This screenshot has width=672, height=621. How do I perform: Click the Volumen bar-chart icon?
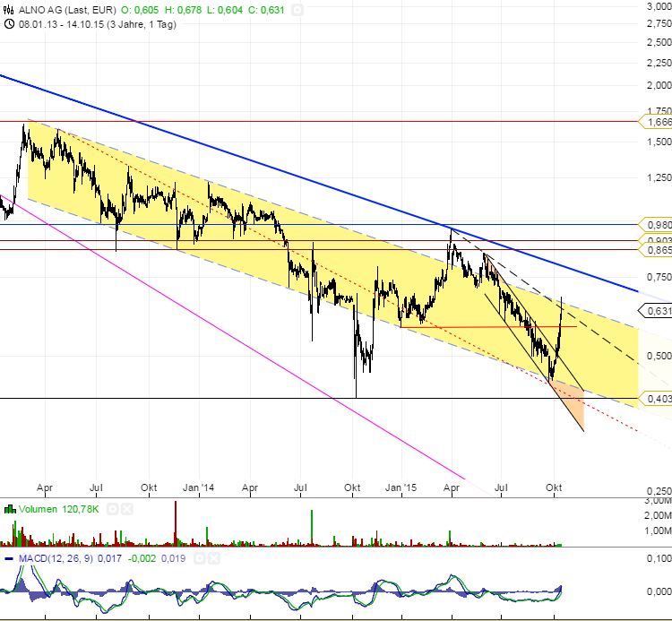(x=10, y=509)
